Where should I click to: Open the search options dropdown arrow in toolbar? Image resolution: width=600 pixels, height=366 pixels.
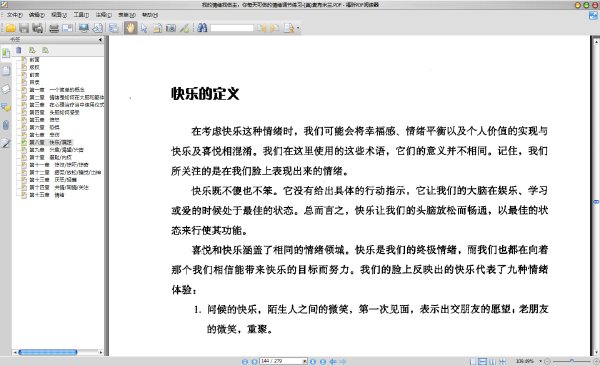[x=298, y=28]
